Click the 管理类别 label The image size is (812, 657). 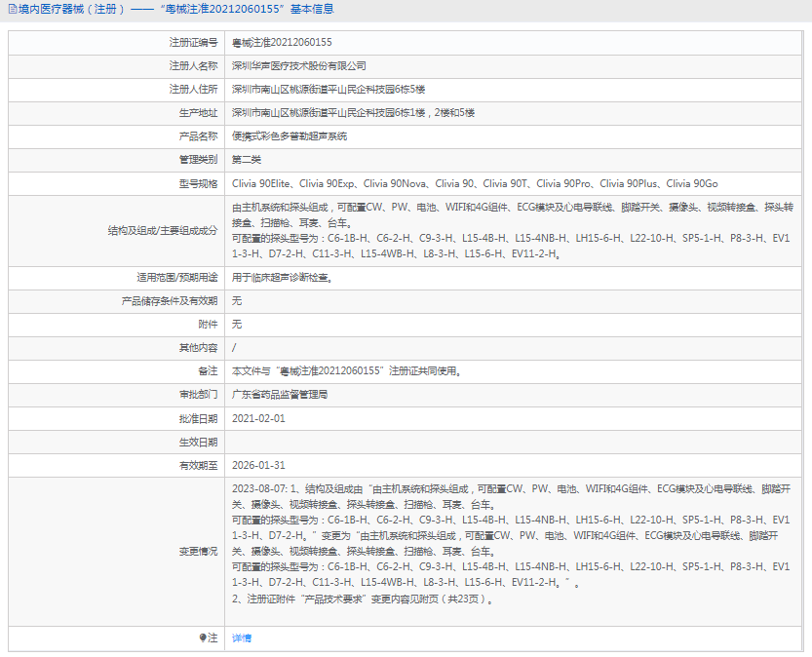pyautogui.click(x=198, y=160)
